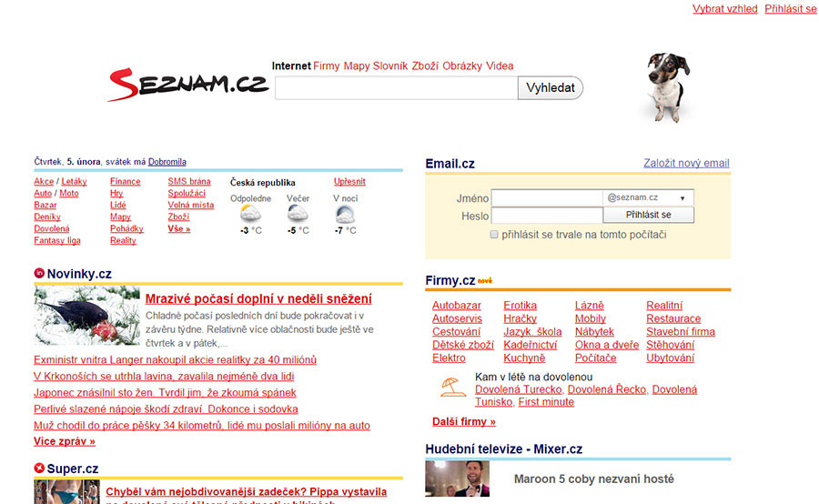Click the Novinky.cz red section icon
The image size is (819, 504).
pos(39,273)
